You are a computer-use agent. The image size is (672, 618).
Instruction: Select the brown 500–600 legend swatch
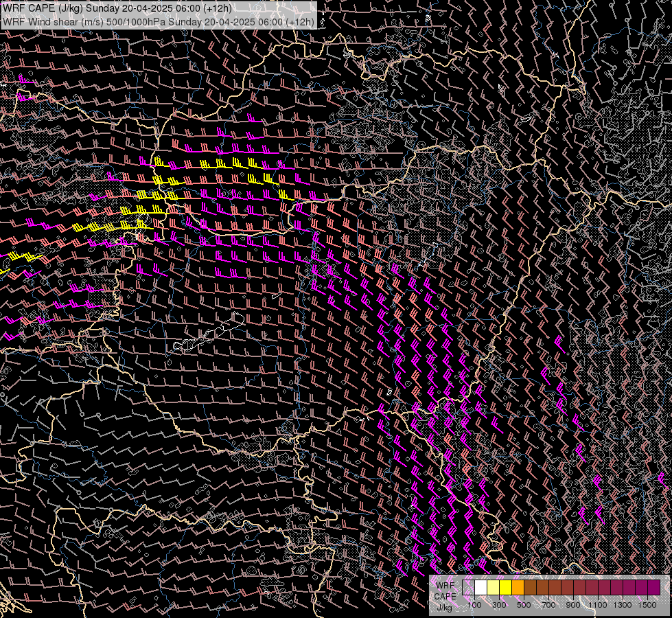[530, 587]
